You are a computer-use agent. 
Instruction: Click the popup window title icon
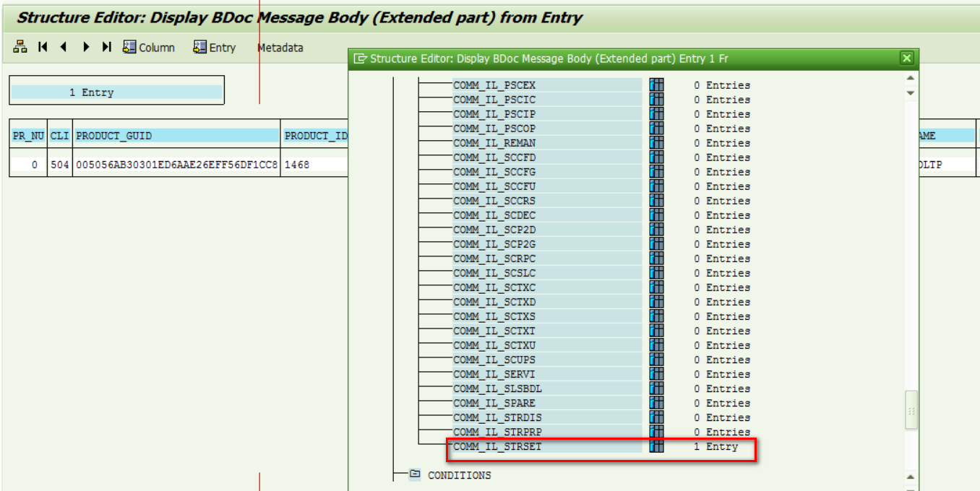pyautogui.click(x=361, y=58)
